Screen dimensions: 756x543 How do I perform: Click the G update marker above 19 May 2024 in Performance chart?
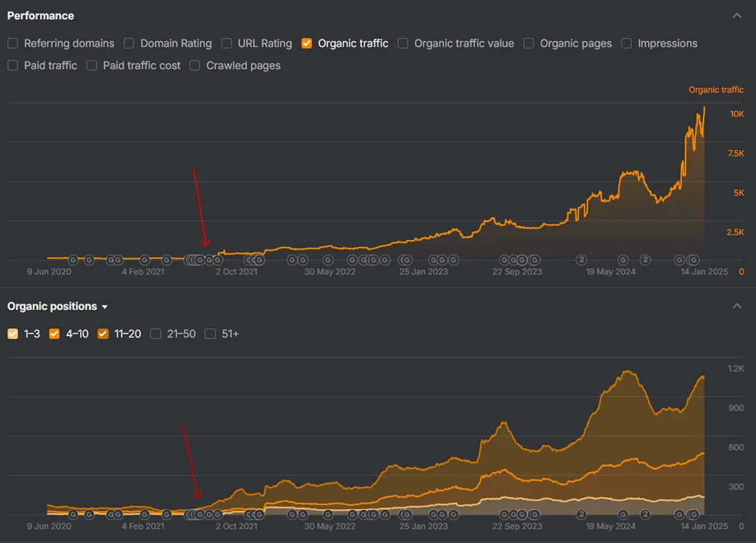point(623,260)
